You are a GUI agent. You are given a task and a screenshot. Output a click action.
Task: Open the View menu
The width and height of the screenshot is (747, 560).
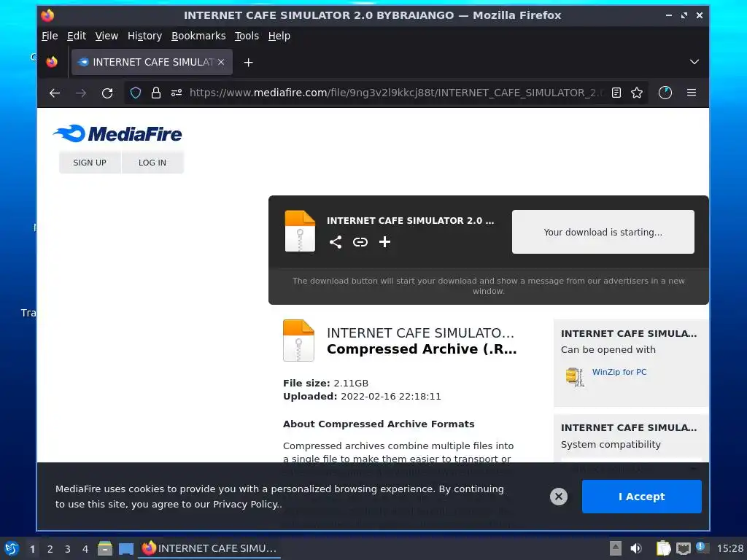(107, 36)
